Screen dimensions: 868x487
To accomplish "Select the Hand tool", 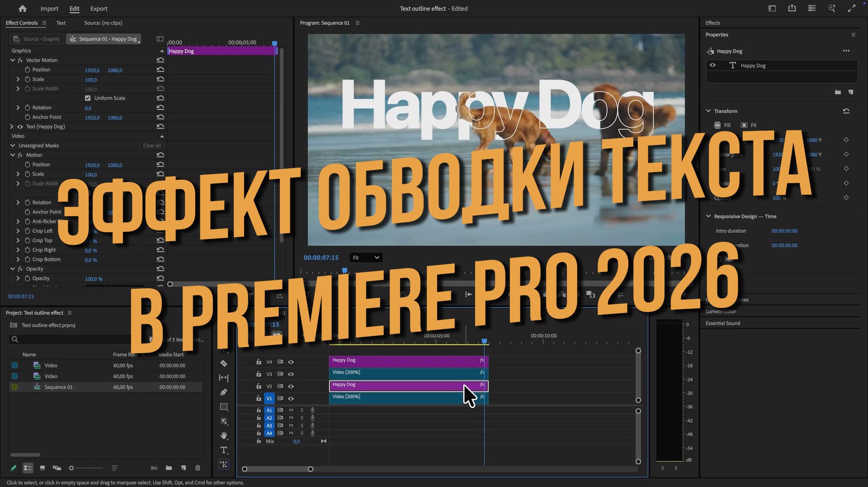I will click(x=224, y=435).
